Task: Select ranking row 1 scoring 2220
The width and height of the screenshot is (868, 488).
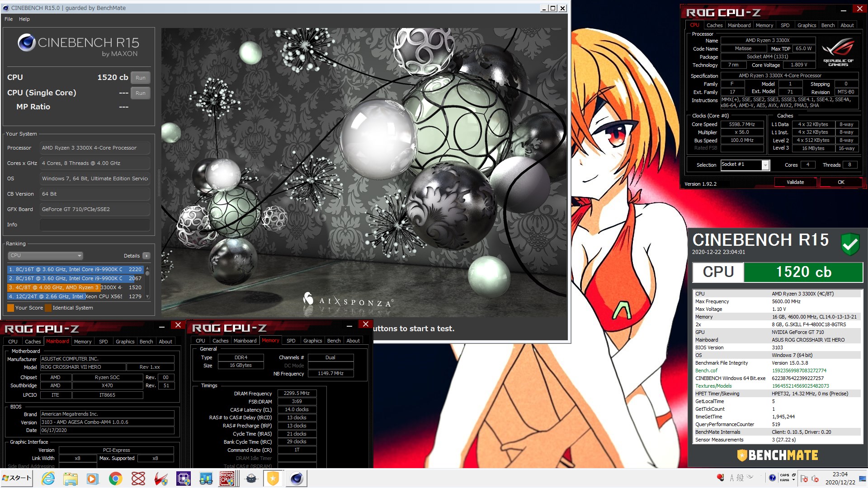Action: (75, 269)
